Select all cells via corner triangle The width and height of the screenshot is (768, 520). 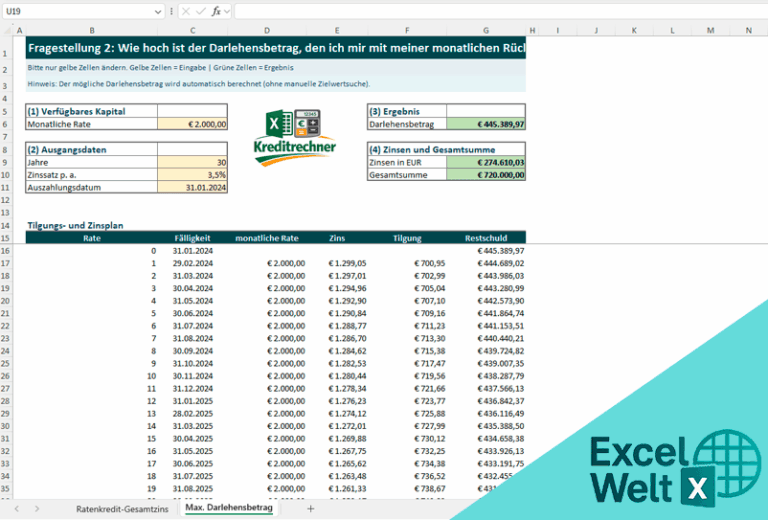(7, 30)
